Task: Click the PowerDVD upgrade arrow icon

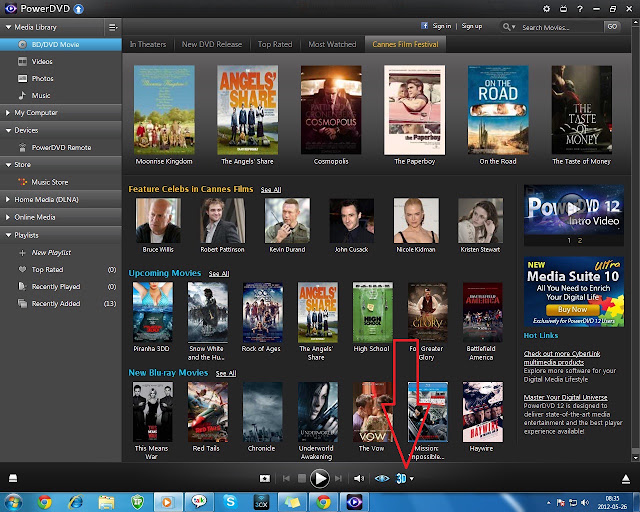Action: coord(78,9)
